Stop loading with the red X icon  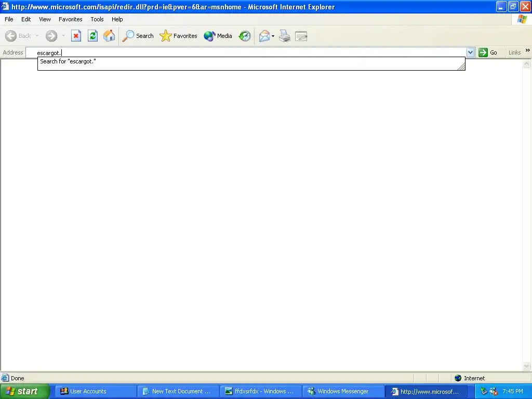pos(76,36)
